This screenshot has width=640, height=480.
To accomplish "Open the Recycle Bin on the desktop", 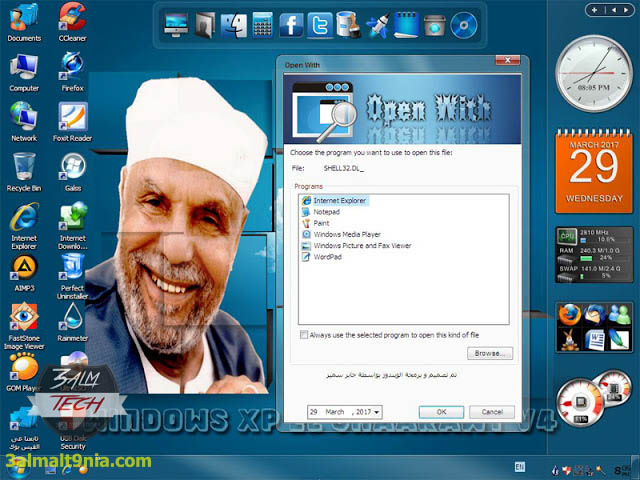I will [x=24, y=172].
